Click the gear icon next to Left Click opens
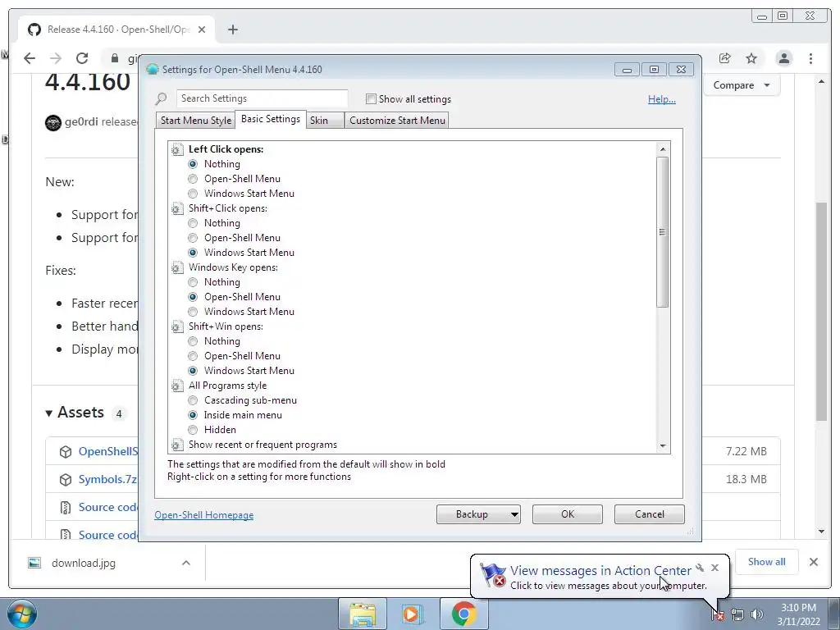Viewport: 840px width, 630px height. click(177, 149)
